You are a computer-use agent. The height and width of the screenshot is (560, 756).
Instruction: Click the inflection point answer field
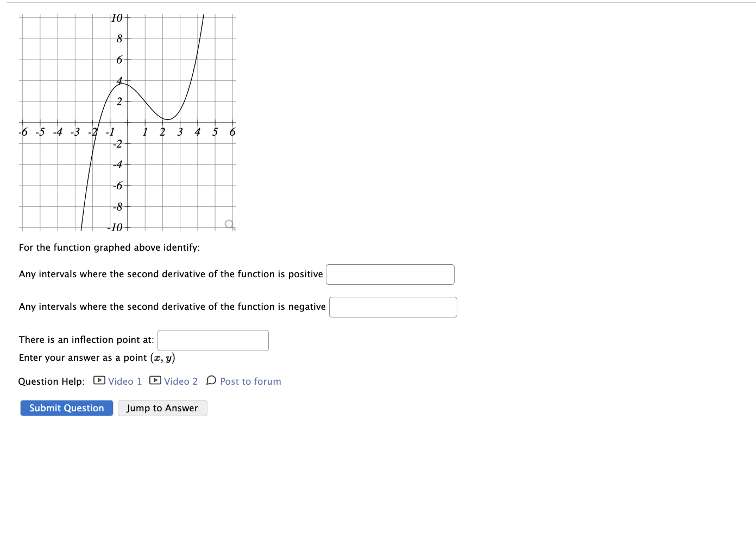(x=213, y=340)
